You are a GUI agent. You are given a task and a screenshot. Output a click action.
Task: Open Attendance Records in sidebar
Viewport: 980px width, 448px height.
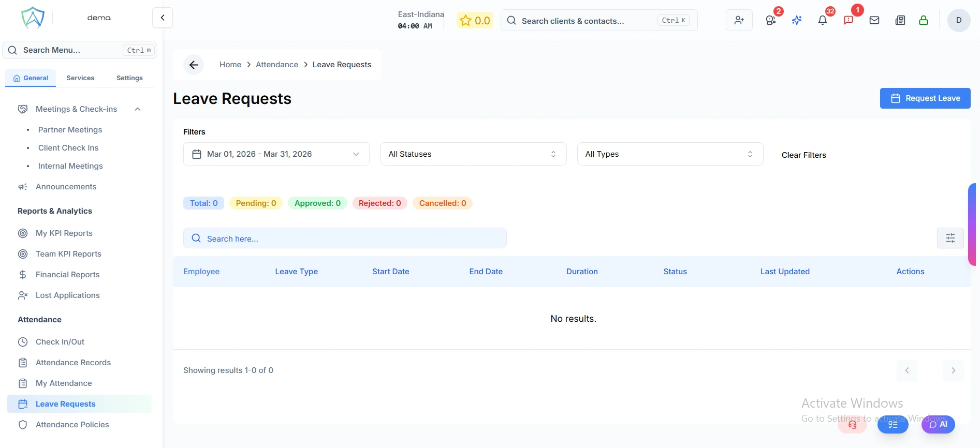click(73, 363)
